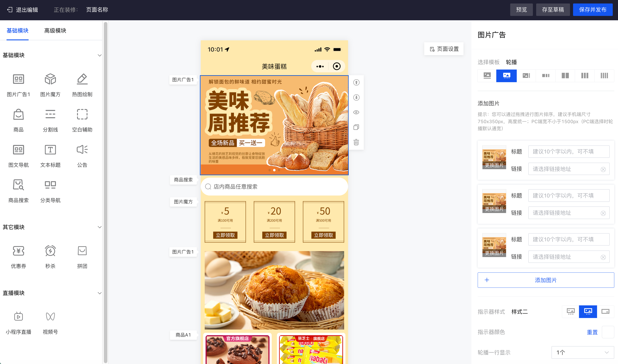The width and height of the screenshot is (618, 364).
Task: Select the first single-image template option
Action: tap(487, 76)
